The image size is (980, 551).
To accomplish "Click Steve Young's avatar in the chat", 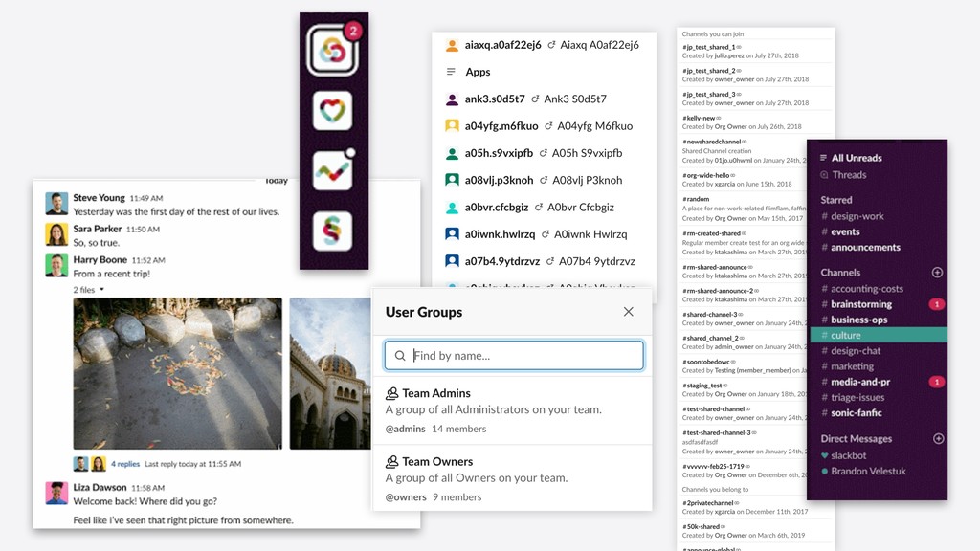I will [56, 204].
